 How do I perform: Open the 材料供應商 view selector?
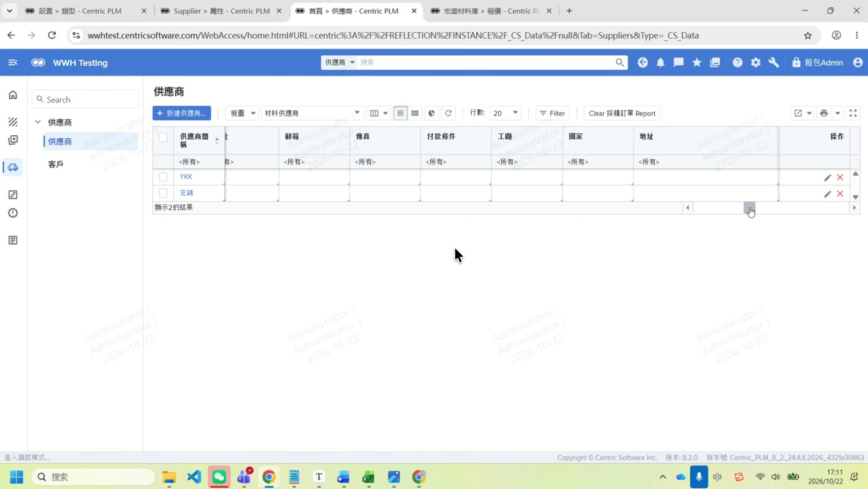point(312,114)
